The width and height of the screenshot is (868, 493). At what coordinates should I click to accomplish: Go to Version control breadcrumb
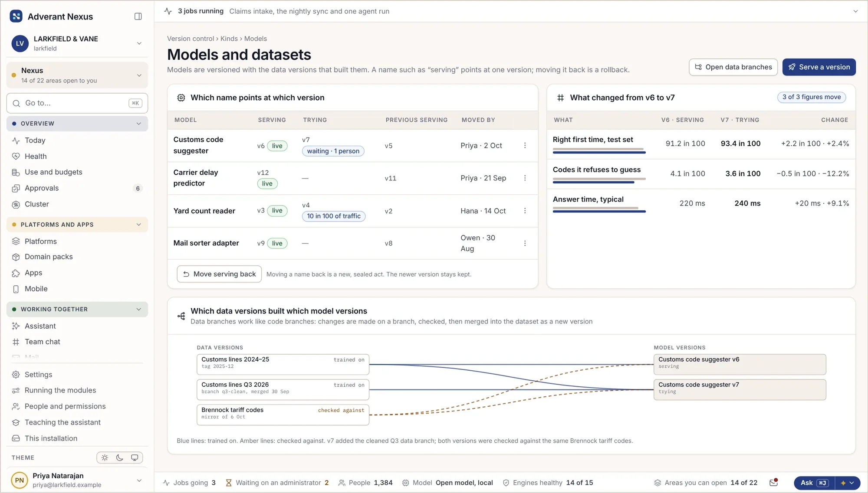pyautogui.click(x=191, y=39)
